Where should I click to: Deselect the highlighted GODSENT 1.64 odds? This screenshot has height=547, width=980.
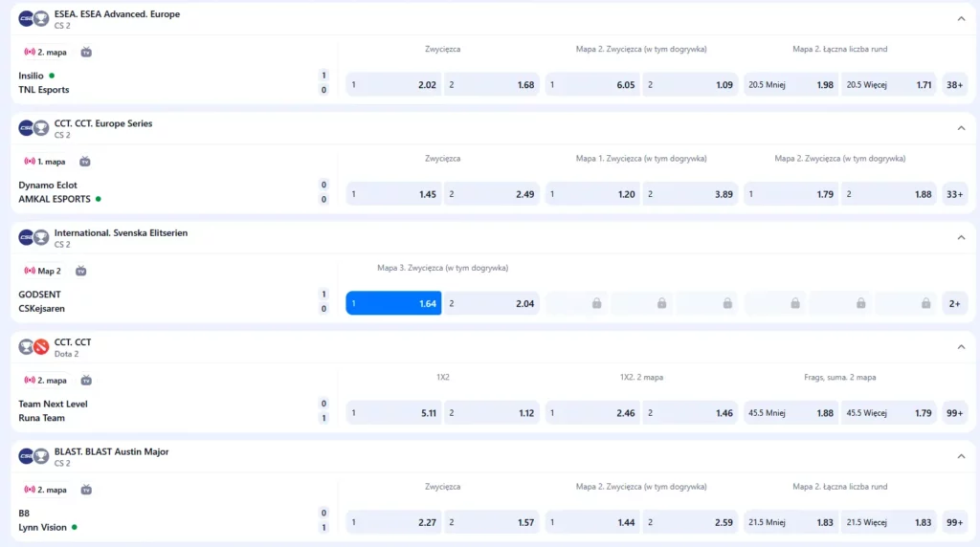(x=393, y=303)
